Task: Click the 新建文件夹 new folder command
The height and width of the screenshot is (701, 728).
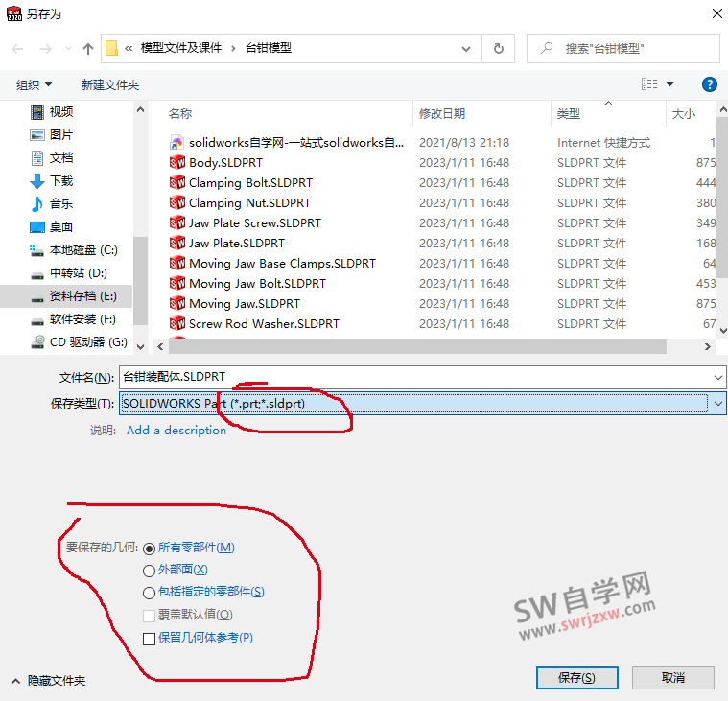Action: coord(110,84)
